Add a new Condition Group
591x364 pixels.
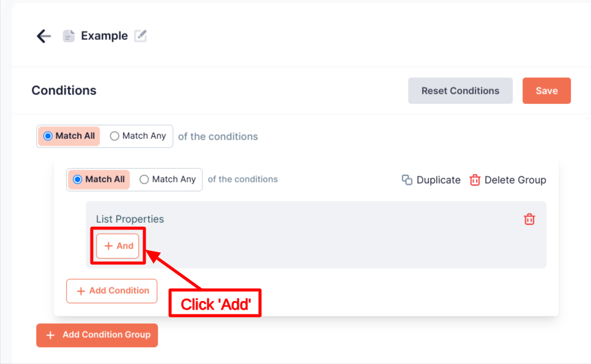[x=97, y=335]
